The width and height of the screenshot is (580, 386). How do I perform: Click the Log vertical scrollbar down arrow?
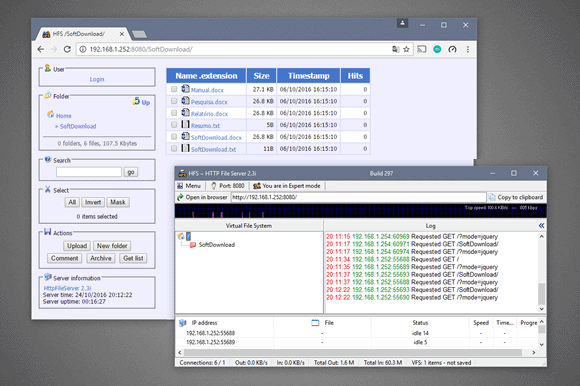click(542, 309)
